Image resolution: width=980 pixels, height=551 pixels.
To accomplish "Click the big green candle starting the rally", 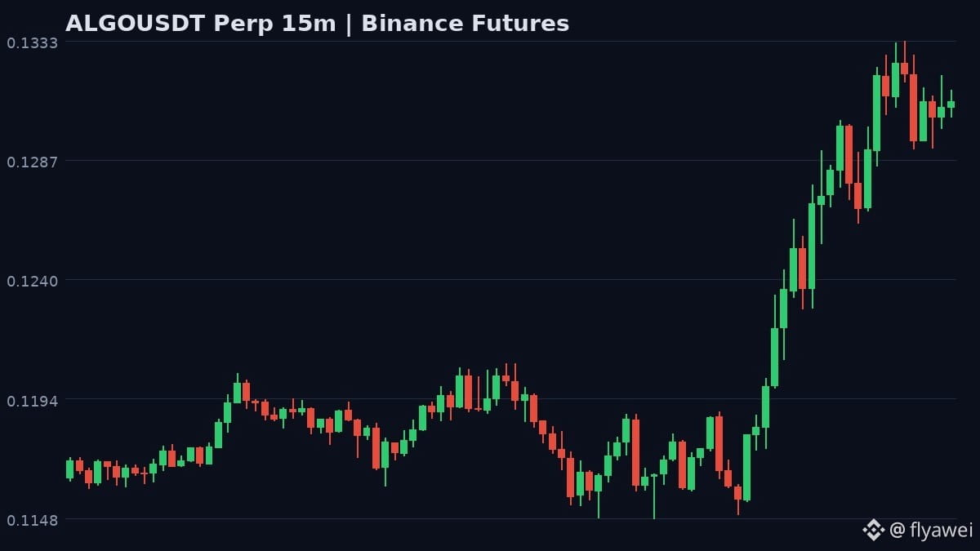I will (746, 467).
